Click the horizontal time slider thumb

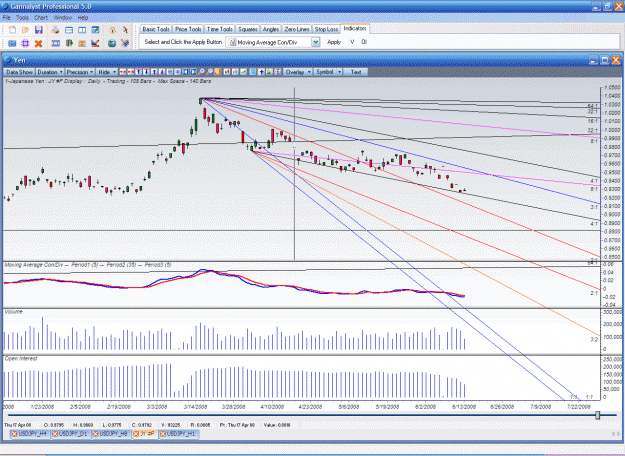[x=597, y=415]
